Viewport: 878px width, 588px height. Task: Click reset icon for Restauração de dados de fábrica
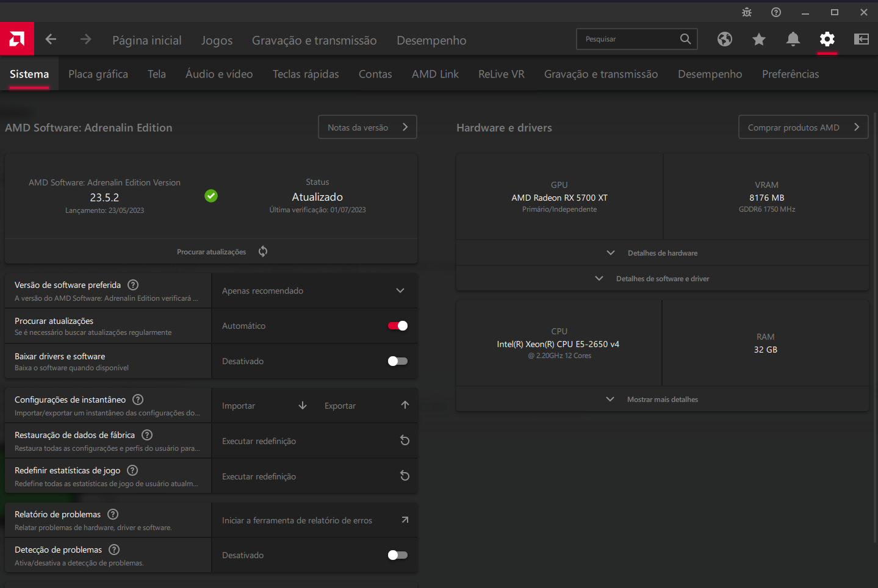405,440
